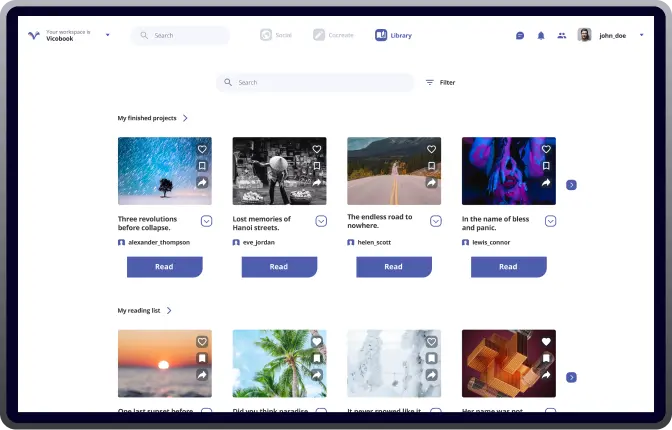Open the sunset cover thumbnail
The height and width of the screenshot is (430, 672).
point(165,363)
